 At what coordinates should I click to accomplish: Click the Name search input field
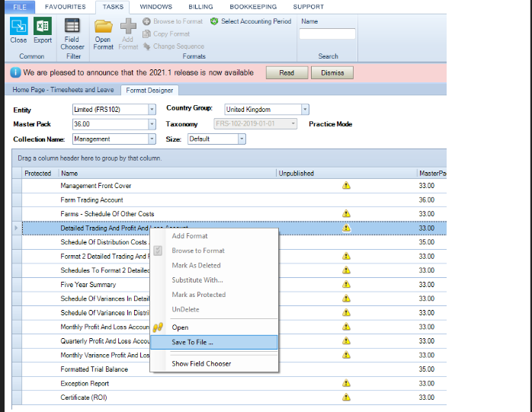[327, 34]
